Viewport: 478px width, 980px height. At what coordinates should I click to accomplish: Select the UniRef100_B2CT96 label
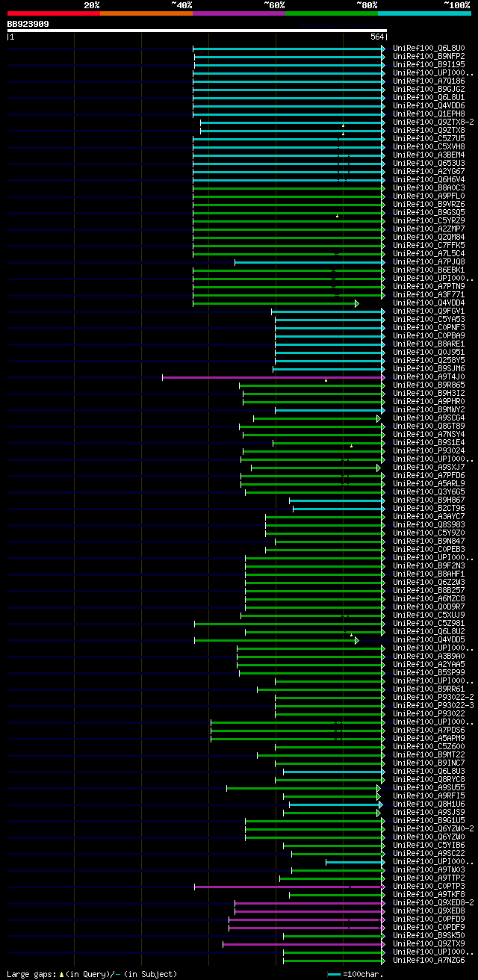pyautogui.click(x=429, y=509)
